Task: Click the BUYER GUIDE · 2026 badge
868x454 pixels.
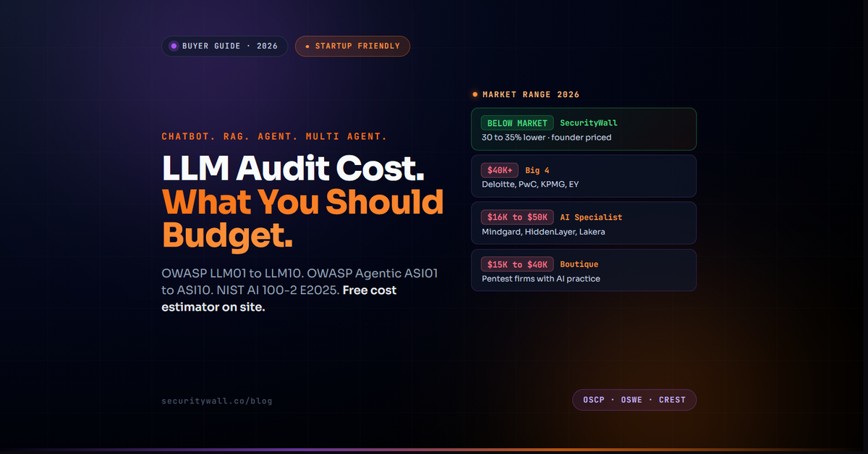Action: pos(224,46)
